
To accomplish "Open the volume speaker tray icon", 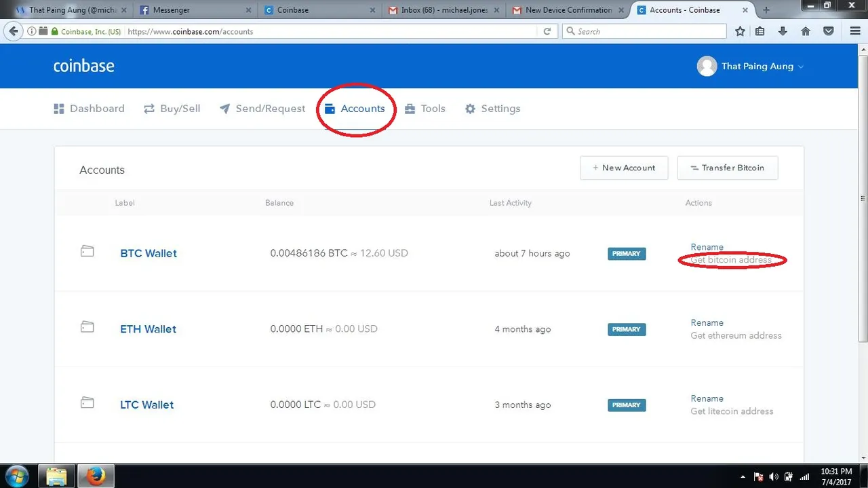I will click(x=774, y=476).
